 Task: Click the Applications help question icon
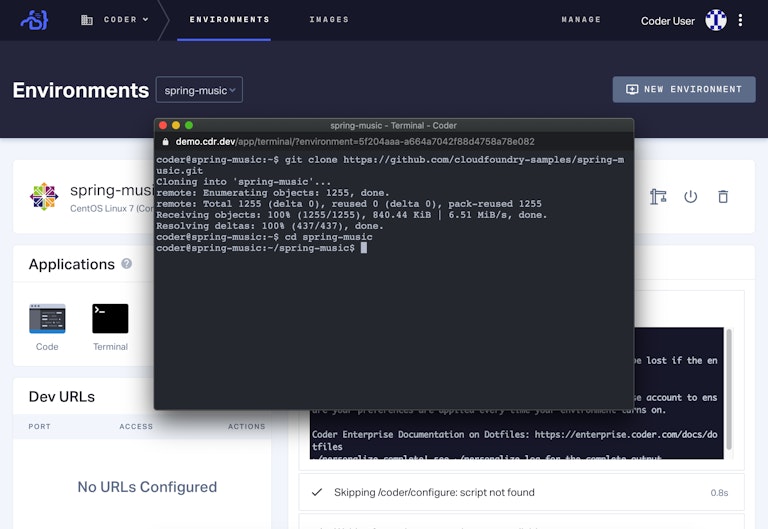click(126, 264)
